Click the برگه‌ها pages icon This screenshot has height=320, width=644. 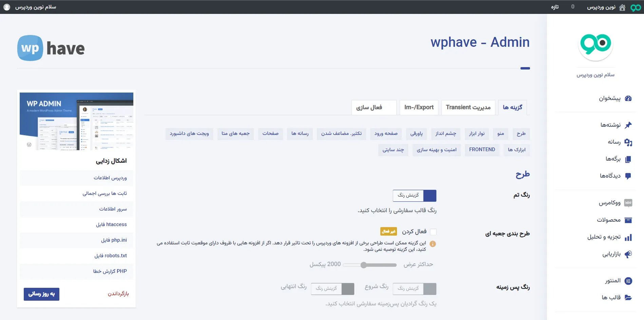[x=628, y=159]
